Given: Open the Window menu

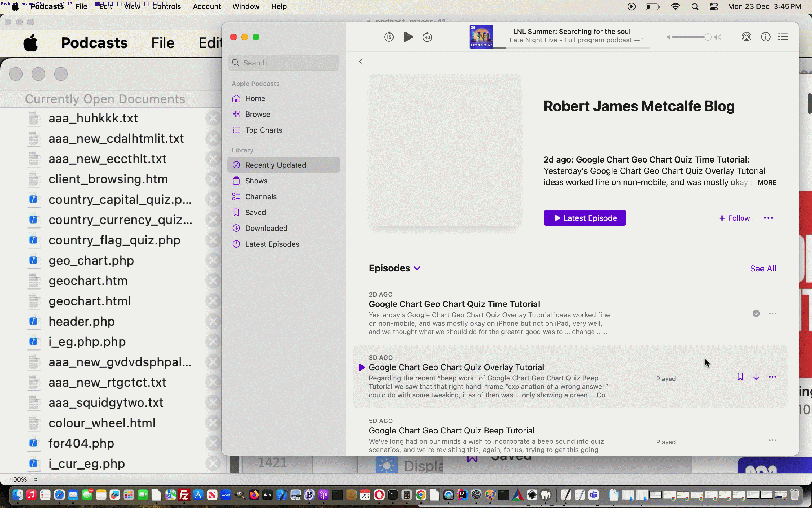Looking at the screenshot, I should [x=246, y=6].
